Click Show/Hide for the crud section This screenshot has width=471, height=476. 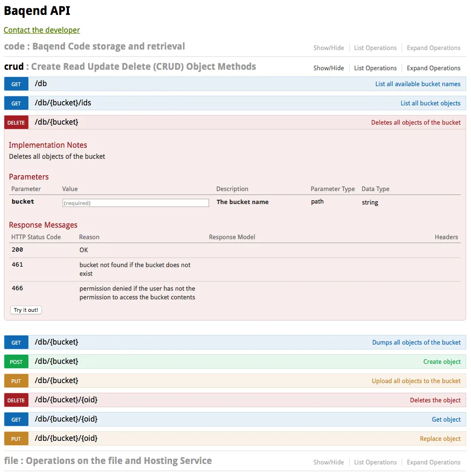[328, 68]
